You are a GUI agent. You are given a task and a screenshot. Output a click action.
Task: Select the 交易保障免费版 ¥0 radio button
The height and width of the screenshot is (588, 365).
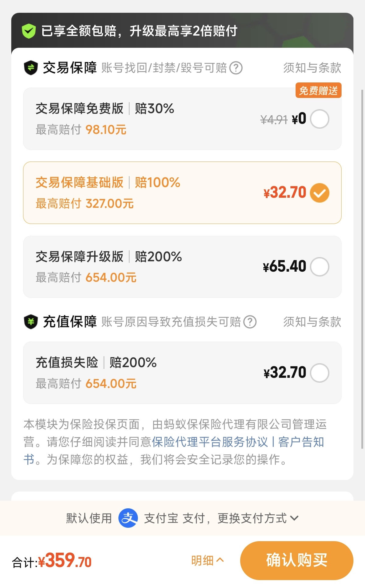click(x=320, y=119)
